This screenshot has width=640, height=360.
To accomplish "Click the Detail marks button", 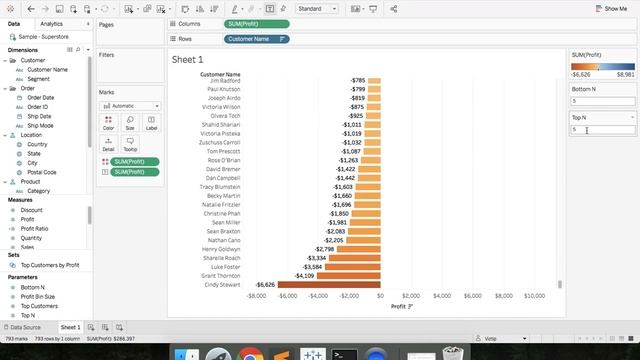I will click(109, 144).
